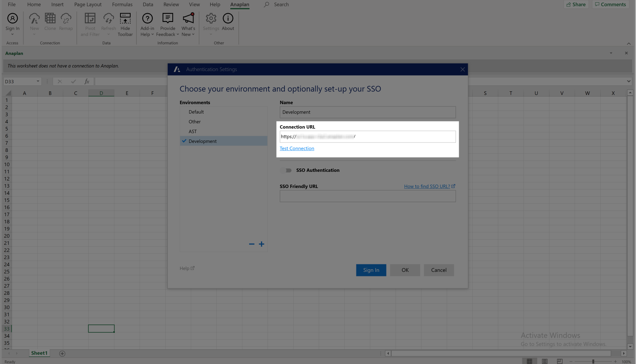Click the Connection URL field
The width and height of the screenshot is (636, 364).
click(x=368, y=136)
